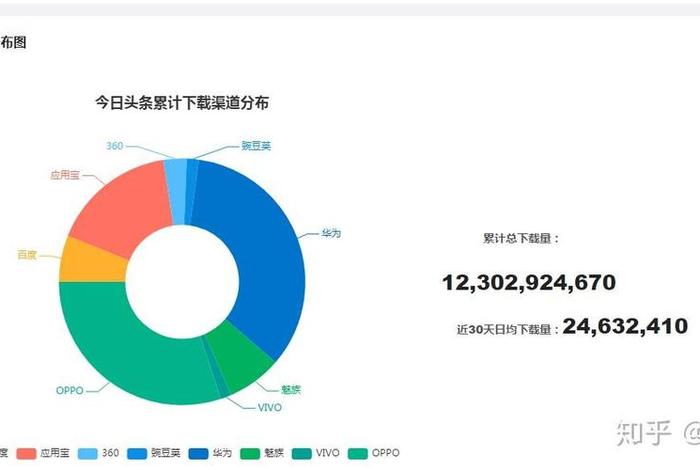Click the 近30天日均下载量 label
Screen dimensions: 700x470
click(508, 330)
